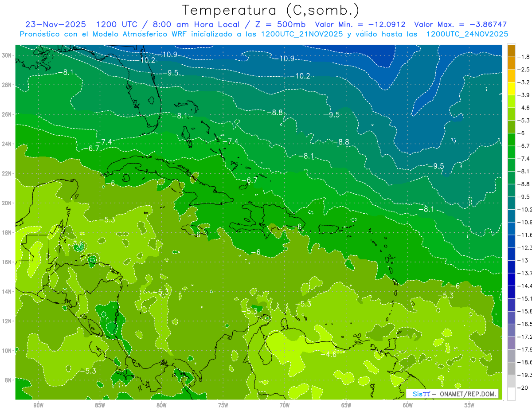The height and width of the screenshot is (411, 532).
Task: Click the purple swatch between -17.2 and -17.9
Action: click(x=511, y=343)
